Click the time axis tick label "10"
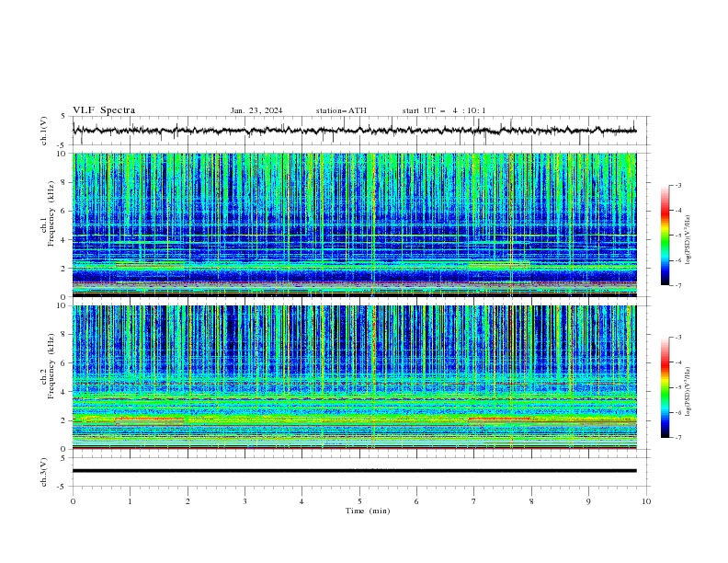This screenshot has width=728, height=563. coord(646,501)
